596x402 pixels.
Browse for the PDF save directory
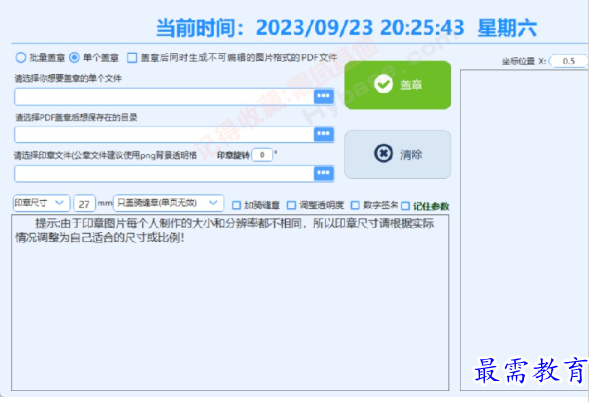click(x=324, y=134)
